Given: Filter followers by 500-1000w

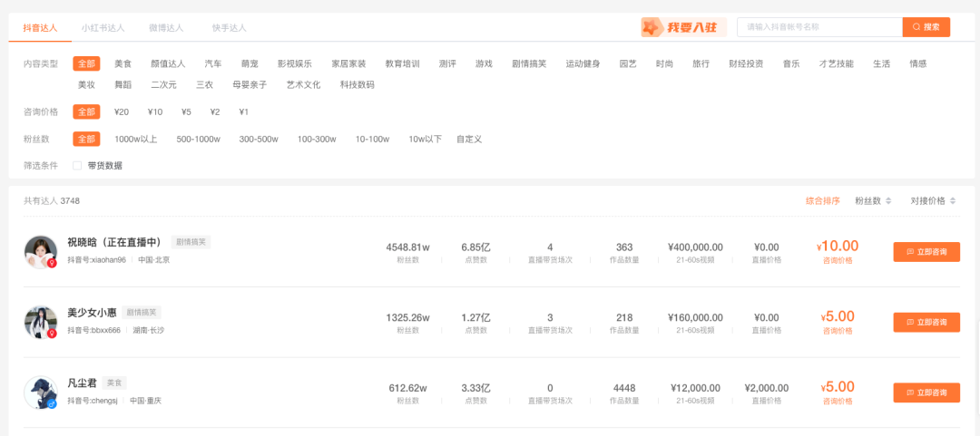Looking at the screenshot, I should 198,139.
